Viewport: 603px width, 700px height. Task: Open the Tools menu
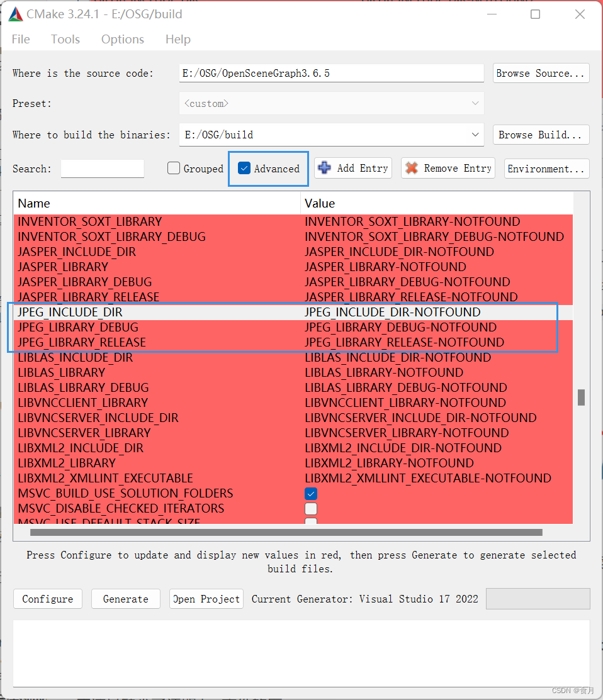[x=65, y=39]
